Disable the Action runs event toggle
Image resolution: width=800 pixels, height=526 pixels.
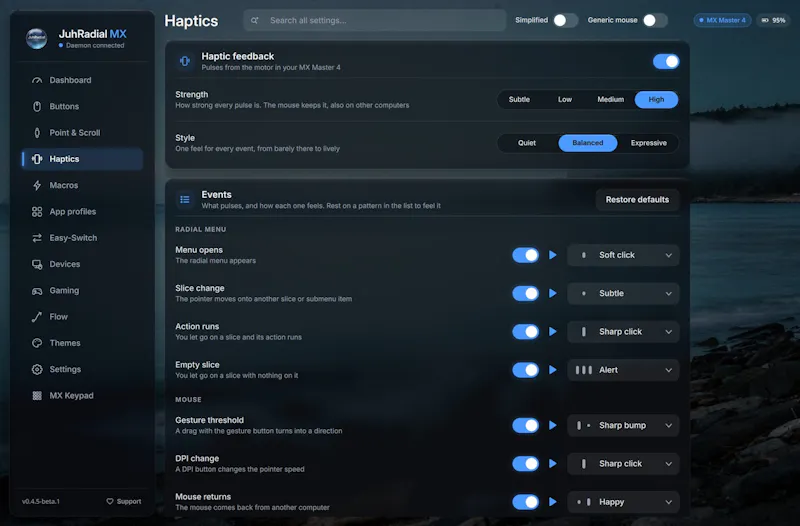(x=526, y=332)
